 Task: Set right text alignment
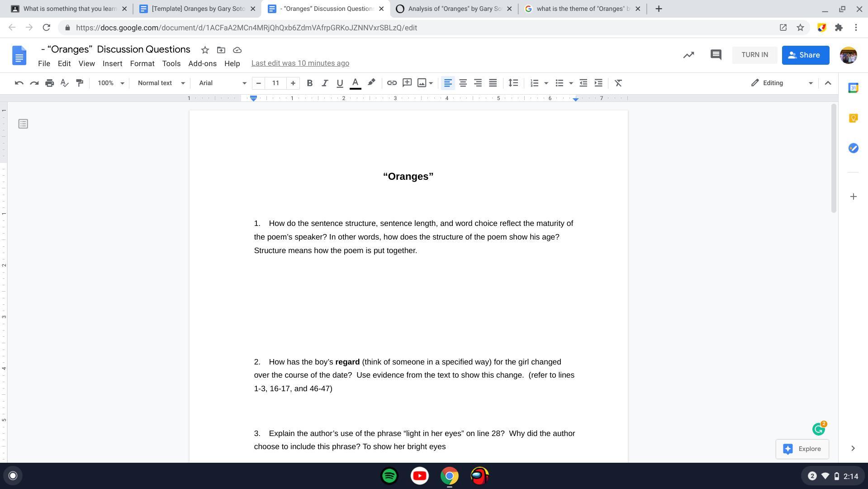coord(478,83)
